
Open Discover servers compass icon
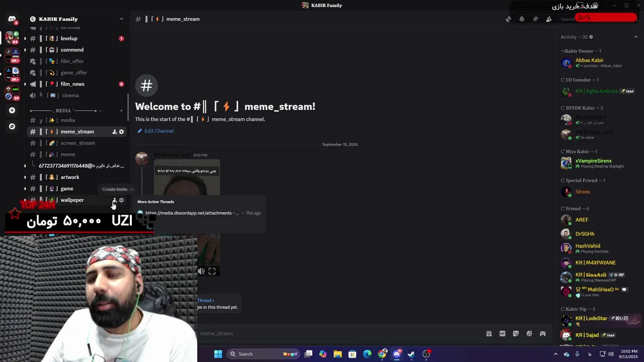tap(12, 126)
